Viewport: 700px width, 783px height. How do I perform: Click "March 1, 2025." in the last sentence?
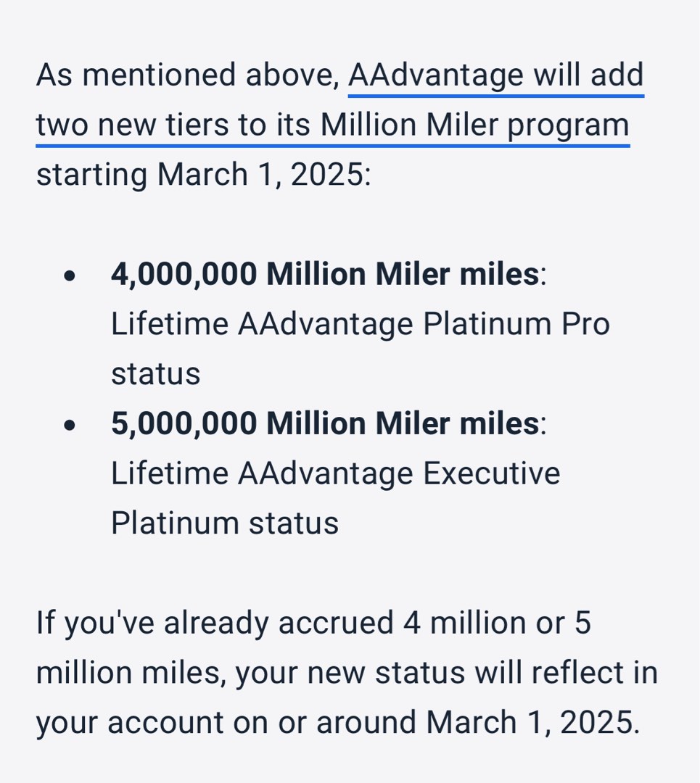(532, 723)
